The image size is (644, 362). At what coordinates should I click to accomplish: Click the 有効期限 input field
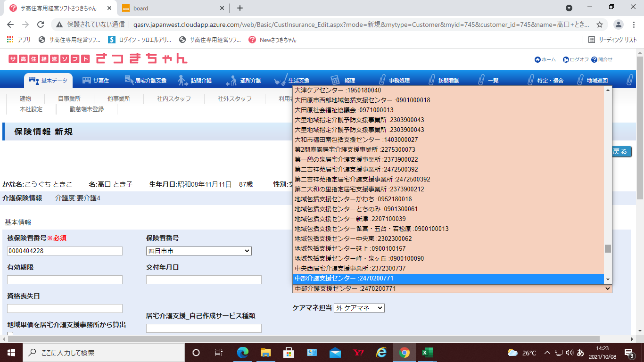tap(65, 280)
